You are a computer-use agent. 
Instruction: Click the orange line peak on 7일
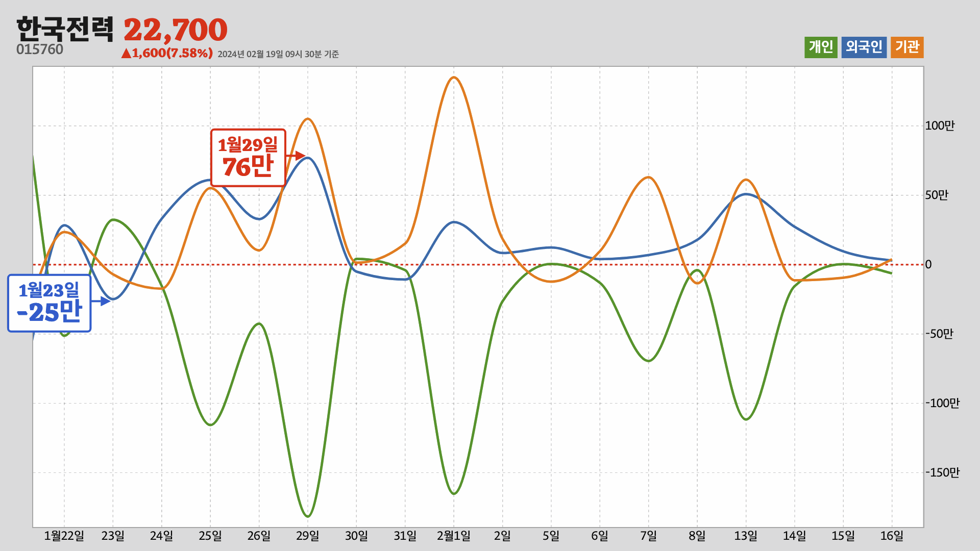[648, 177]
